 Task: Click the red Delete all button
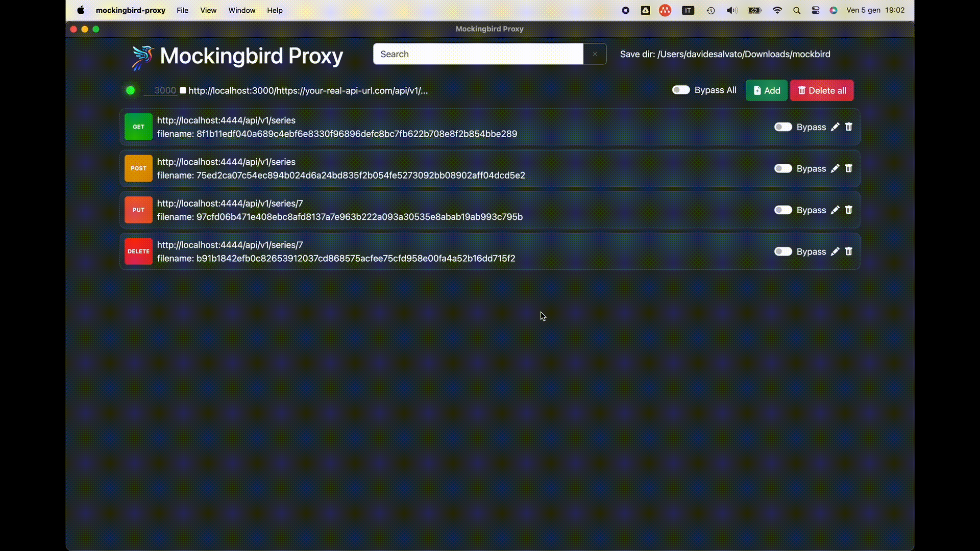tap(822, 90)
